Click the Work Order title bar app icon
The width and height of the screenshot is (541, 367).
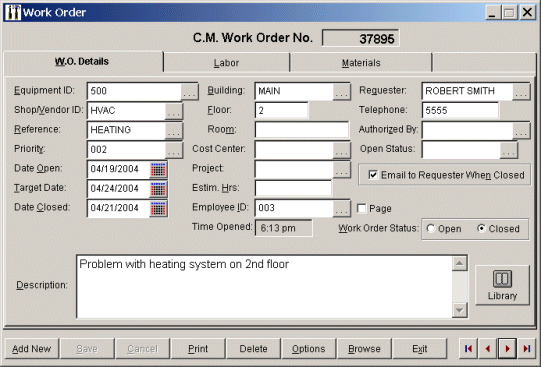(13, 12)
